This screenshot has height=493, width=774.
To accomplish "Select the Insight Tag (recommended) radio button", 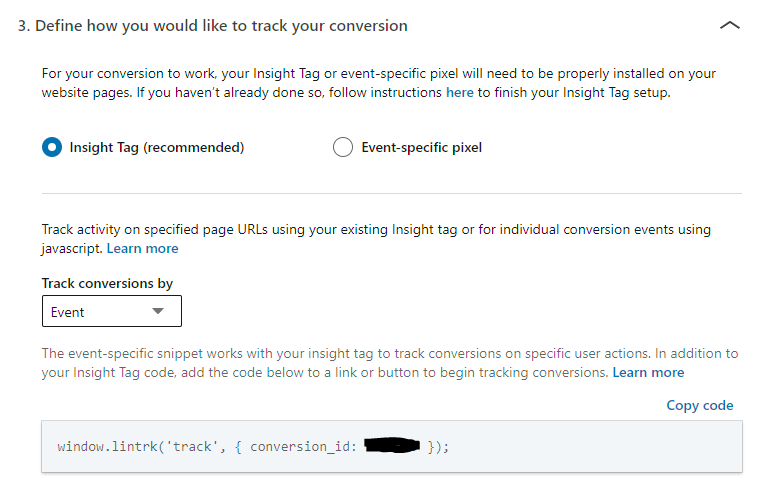I will [x=52, y=147].
